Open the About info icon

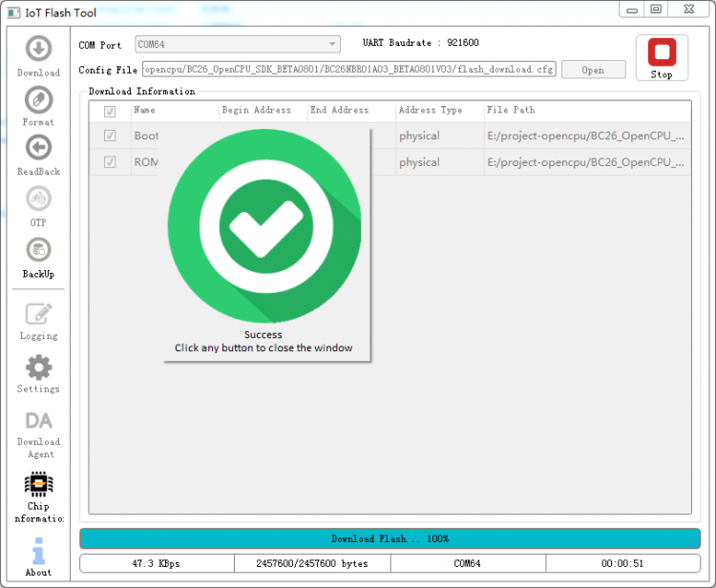coord(38,552)
